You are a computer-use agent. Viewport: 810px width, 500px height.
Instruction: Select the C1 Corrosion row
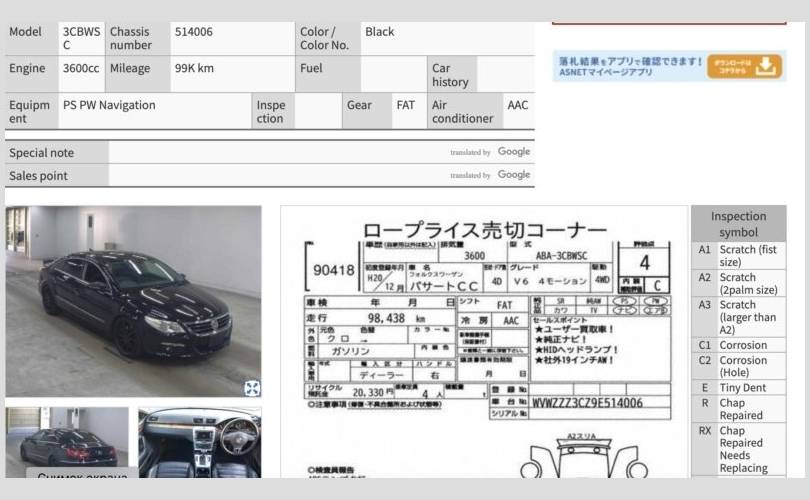click(738, 345)
